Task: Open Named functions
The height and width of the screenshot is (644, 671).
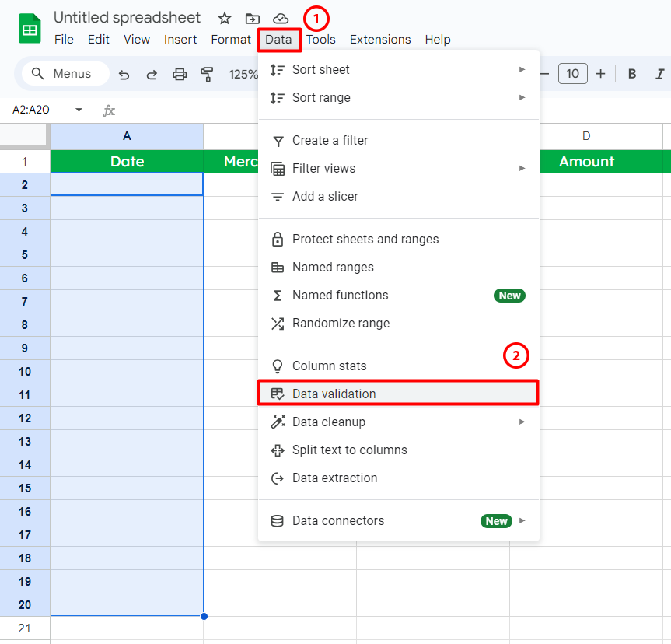Action: (x=398, y=295)
